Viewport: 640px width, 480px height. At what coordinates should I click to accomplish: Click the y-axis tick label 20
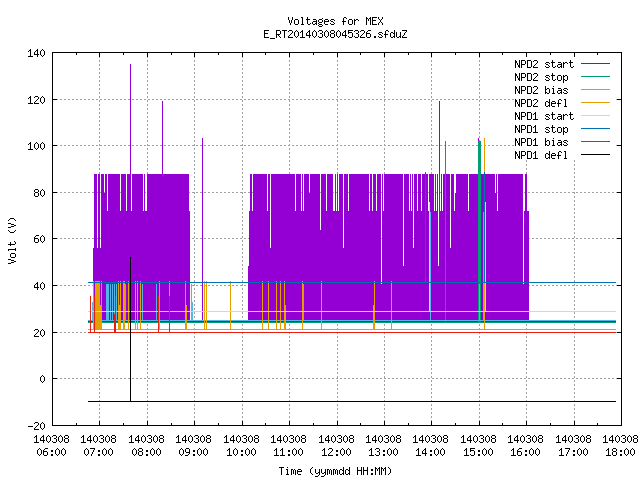(x=39, y=333)
